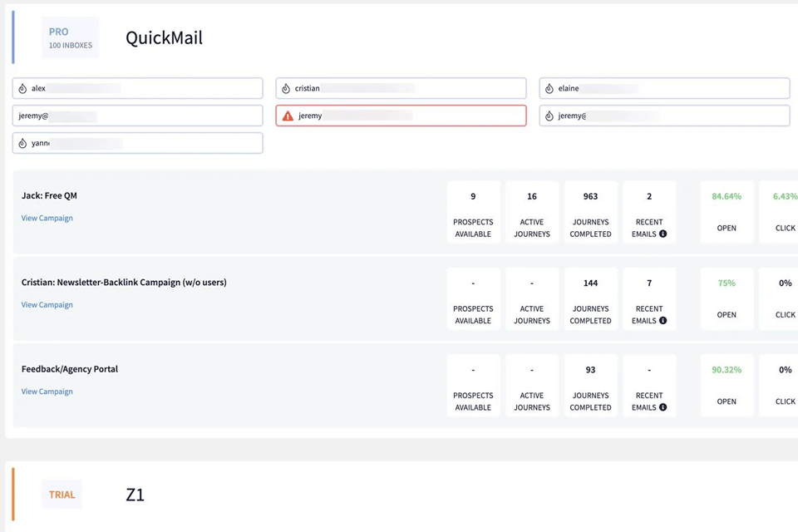Click the flame icon beside alex inbox
The height and width of the screenshot is (532, 798).
[x=22, y=89]
